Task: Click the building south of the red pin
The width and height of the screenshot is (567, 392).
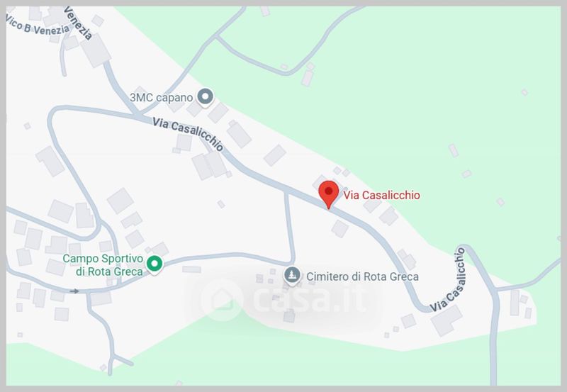Action: click(x=340, y=229)
